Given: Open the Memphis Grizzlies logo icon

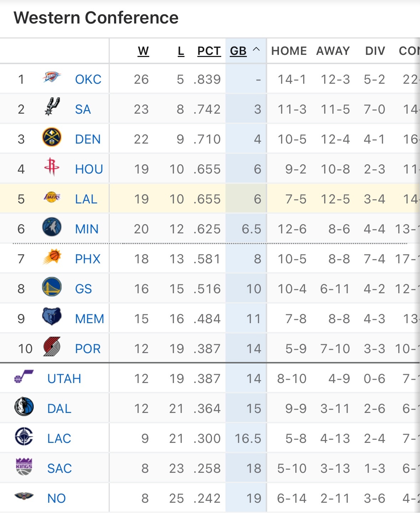Looking at the screenshot, I should coord(52,317).
